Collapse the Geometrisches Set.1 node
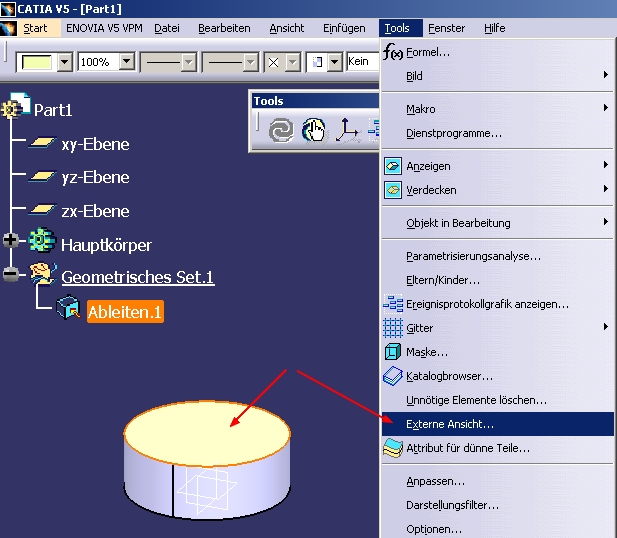The image size is (617, 538). (11, 274)
